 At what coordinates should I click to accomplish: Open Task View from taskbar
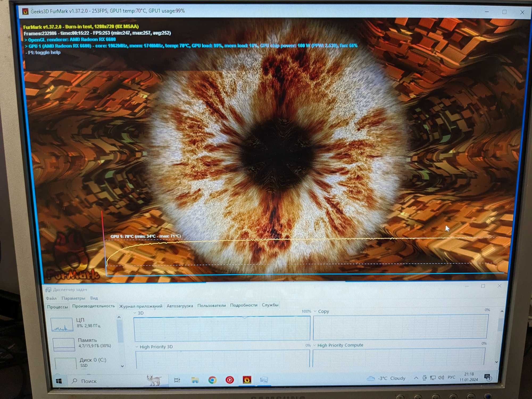click(x=177, y=380)
